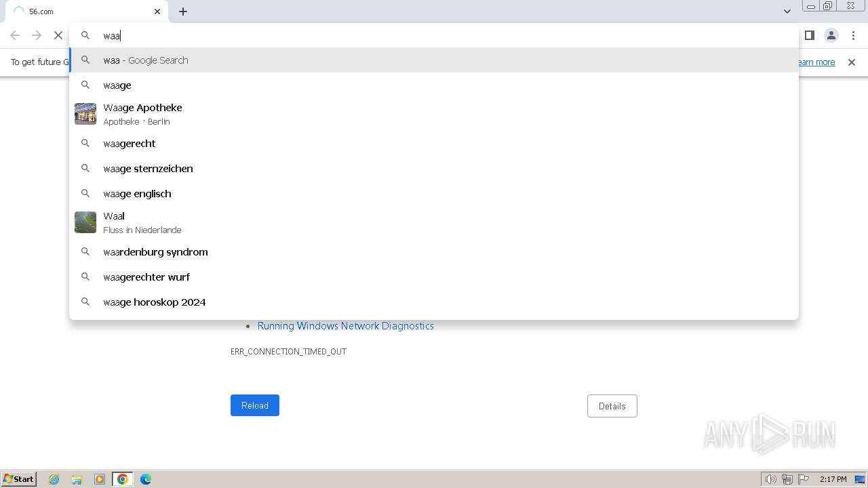This screenshot has height=488, width=868.
Task: Click search icon beside 'waage horoskop 2024'
Action: (85, 302)
